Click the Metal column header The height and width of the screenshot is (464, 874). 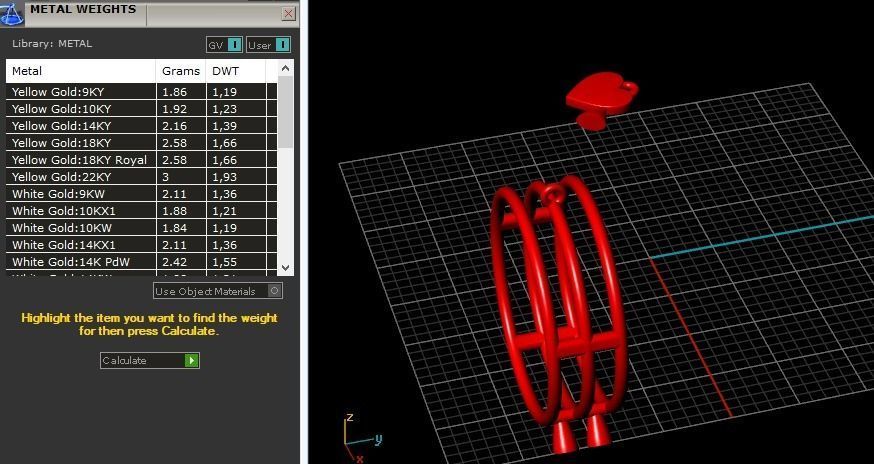click(x=81, y=71)
